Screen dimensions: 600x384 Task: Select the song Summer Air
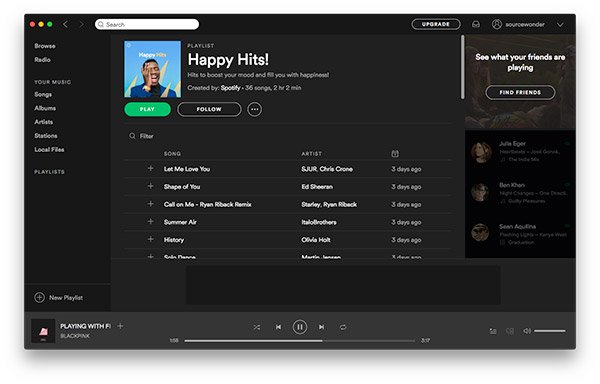[x=180, y=222]
